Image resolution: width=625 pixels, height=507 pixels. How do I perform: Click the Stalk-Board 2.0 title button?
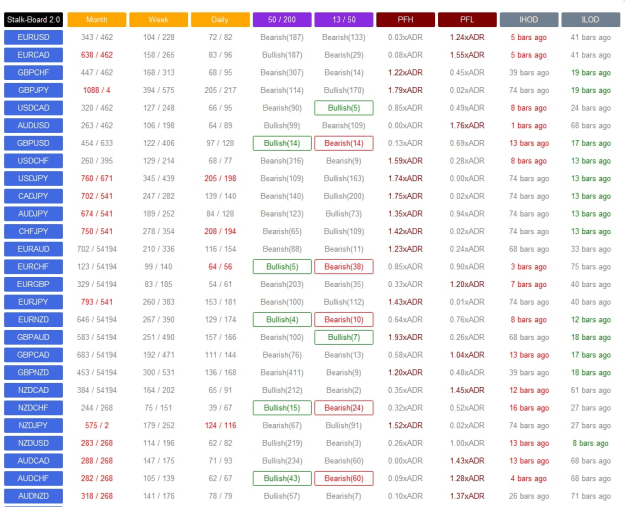pyautogui.click(x=33, y=20)
